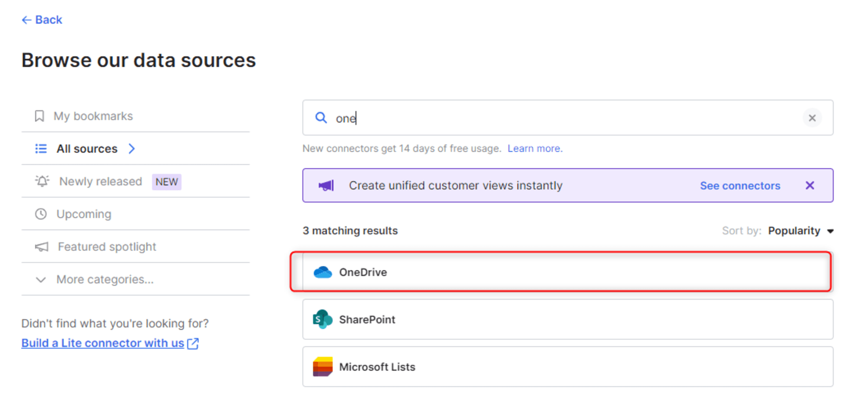This screenshot has width=868, height=396.
Task: Click 'Create unified customer views instantly' text
Action: (x=456, y=186)
